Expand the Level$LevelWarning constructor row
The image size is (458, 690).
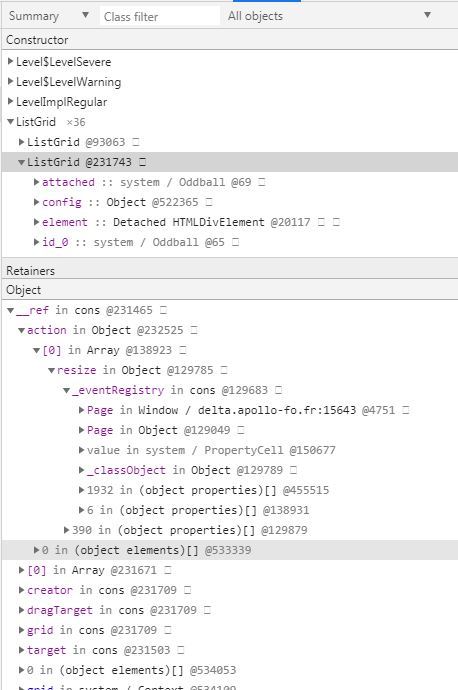pos(11,81)
